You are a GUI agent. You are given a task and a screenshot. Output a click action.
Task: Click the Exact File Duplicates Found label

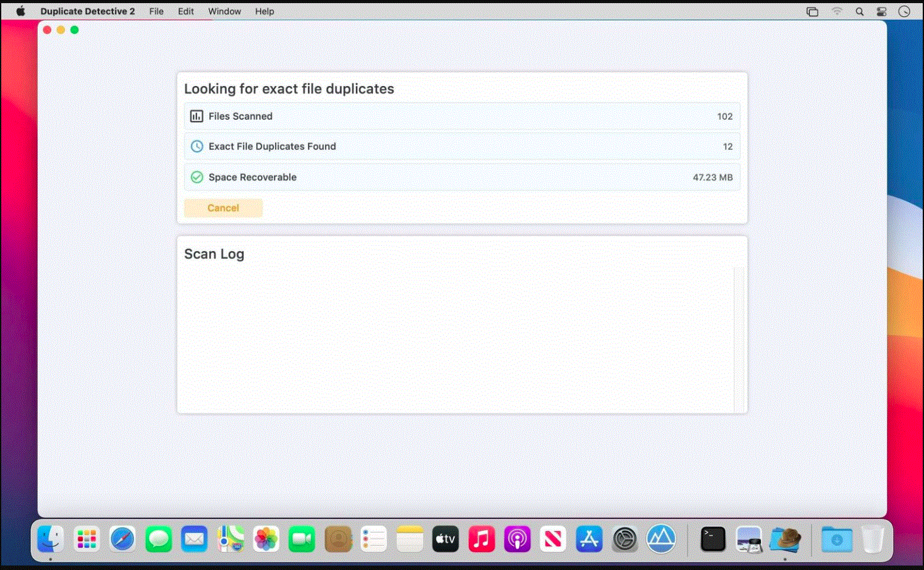[272, 147]
